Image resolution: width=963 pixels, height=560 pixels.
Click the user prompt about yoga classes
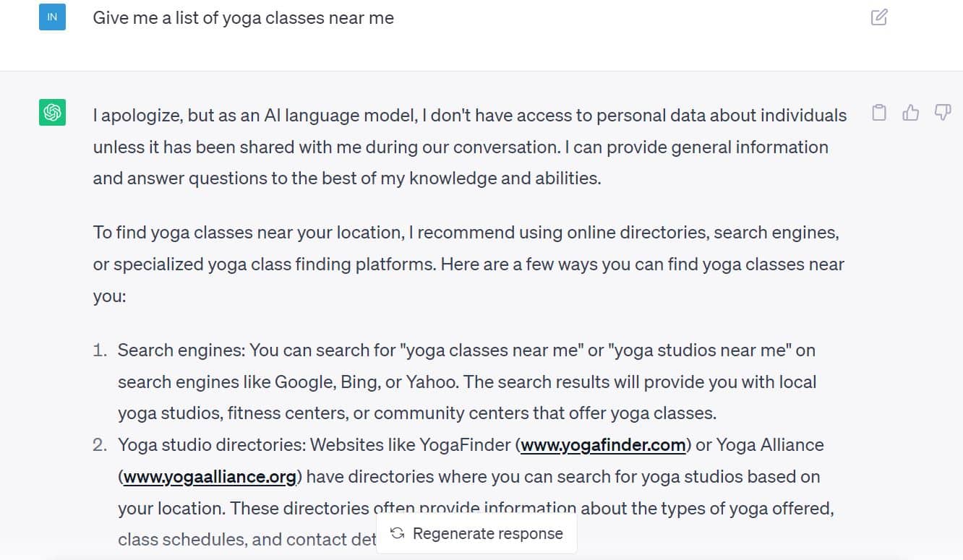click(x=243, y=18)
